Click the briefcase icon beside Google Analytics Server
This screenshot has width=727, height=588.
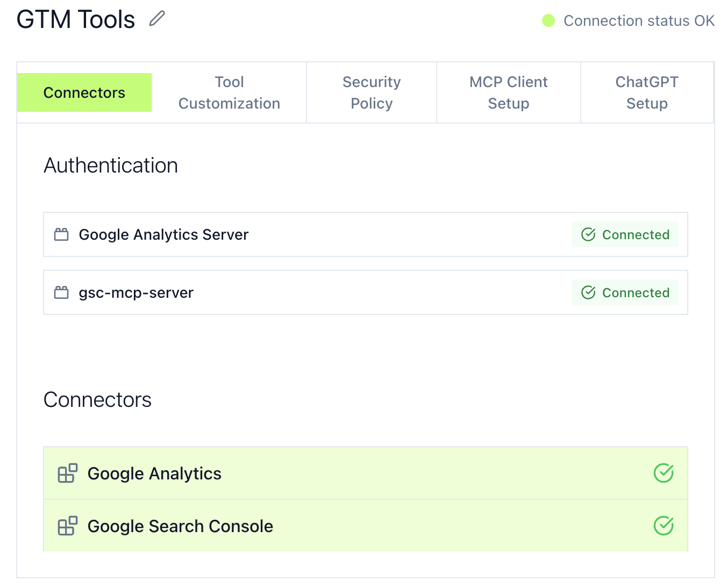tap(61, 234)
